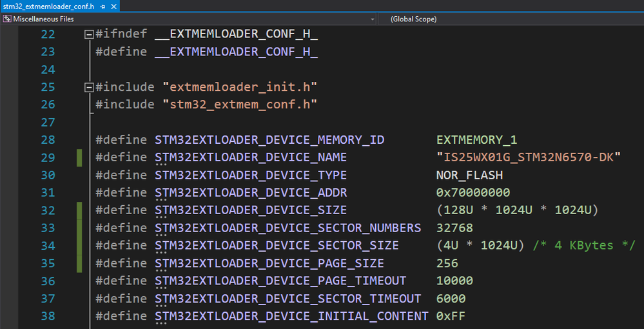Click the STM32EXTLOADER_DEVICE_PAGE_TIMEOUT macro name
This screenshot has width=644, height=329.
point(280,281)
